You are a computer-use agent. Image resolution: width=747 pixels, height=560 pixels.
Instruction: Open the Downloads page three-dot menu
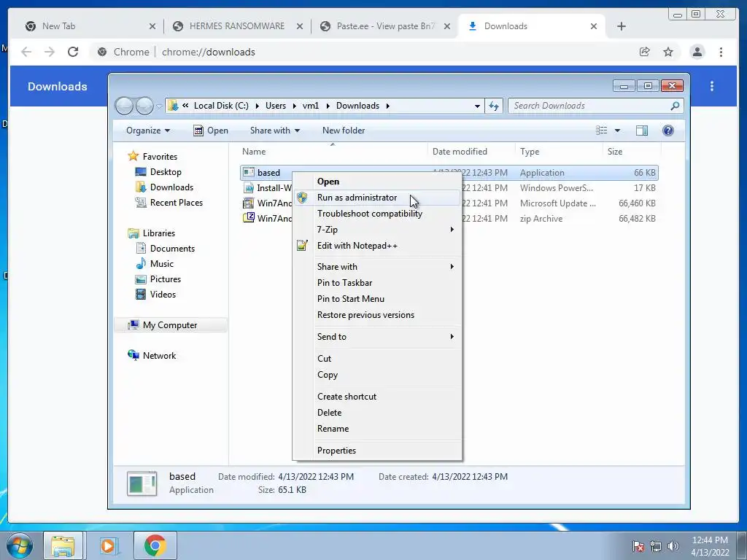point(712,86)
